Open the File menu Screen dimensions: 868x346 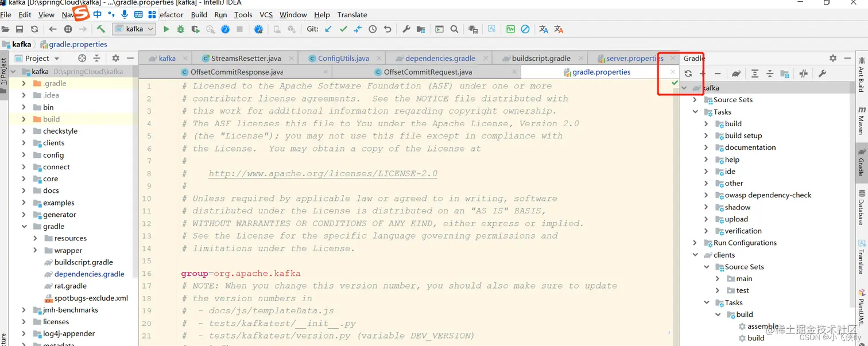[6, 14]
